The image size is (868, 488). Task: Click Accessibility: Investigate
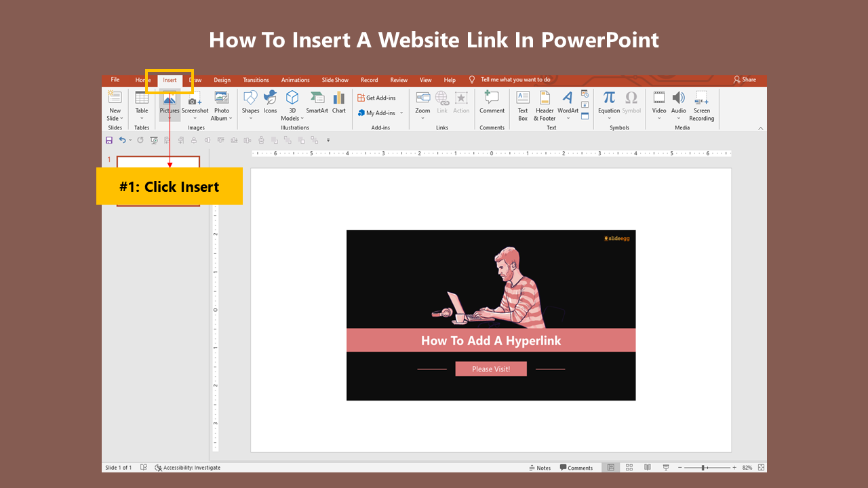tap(188, 468)
